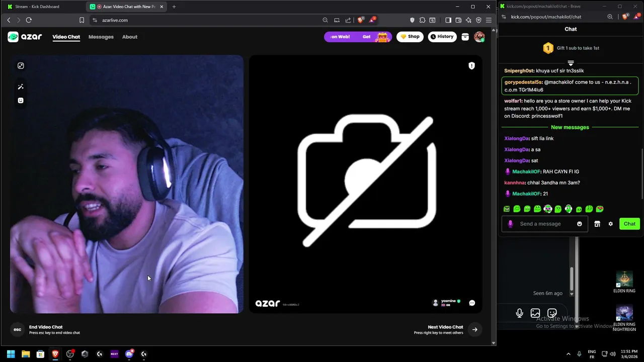This screenshot has width=644, height=362.
Task: Reload the azarlive.com page
Action: [x=29, y=20]
